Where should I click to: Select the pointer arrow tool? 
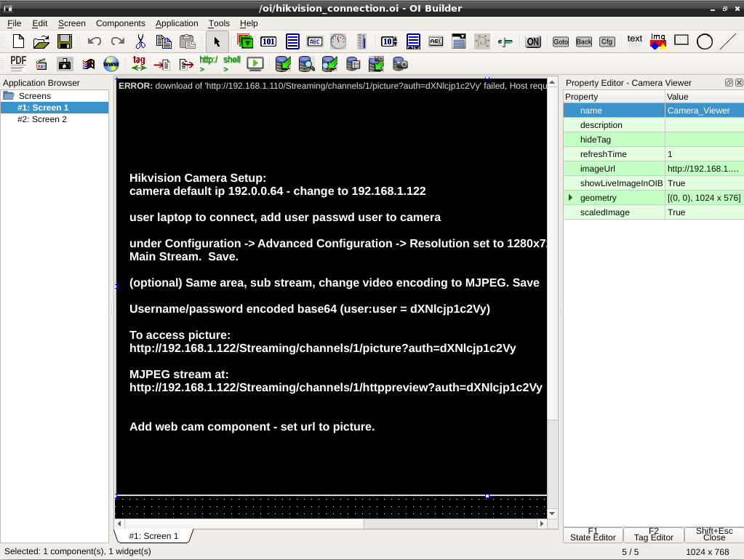click(x=217, y=41)
